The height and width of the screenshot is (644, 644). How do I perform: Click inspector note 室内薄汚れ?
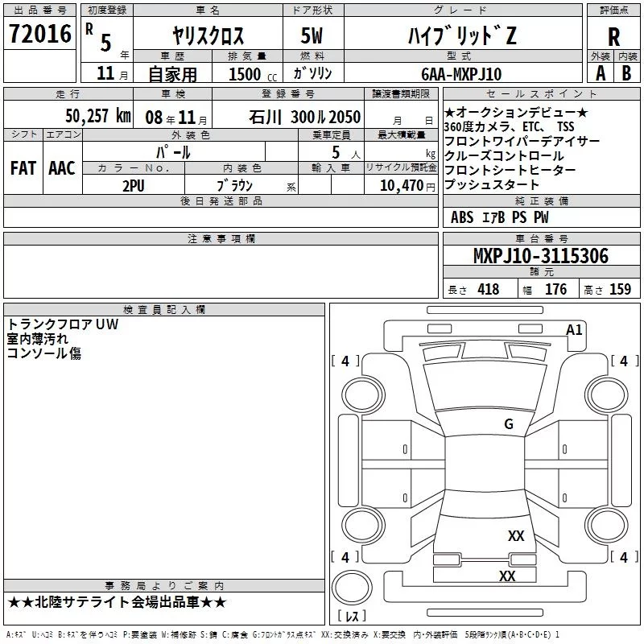(37, 339)
